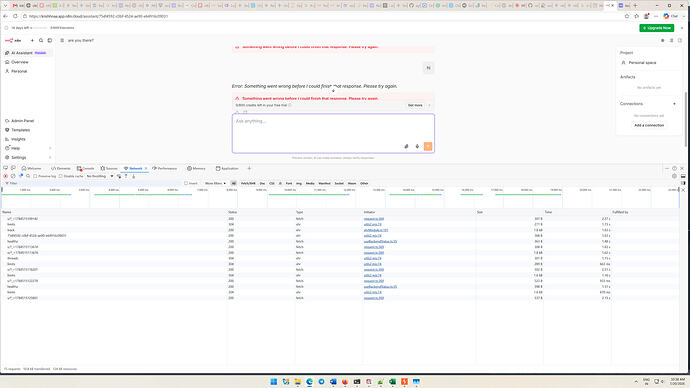This screenshot has height=388, width=690.
Task: Open File Explorer from the taskbar
Action: [297, 381]
